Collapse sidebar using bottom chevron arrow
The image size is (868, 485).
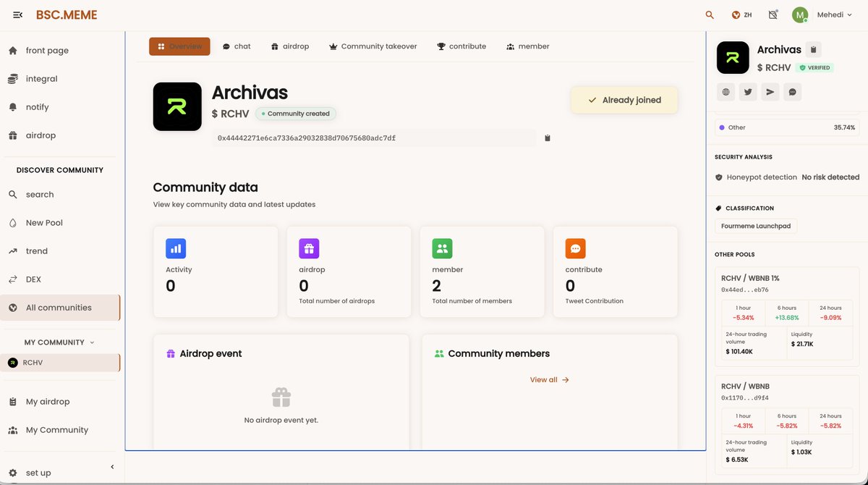[x=112, y=467]
